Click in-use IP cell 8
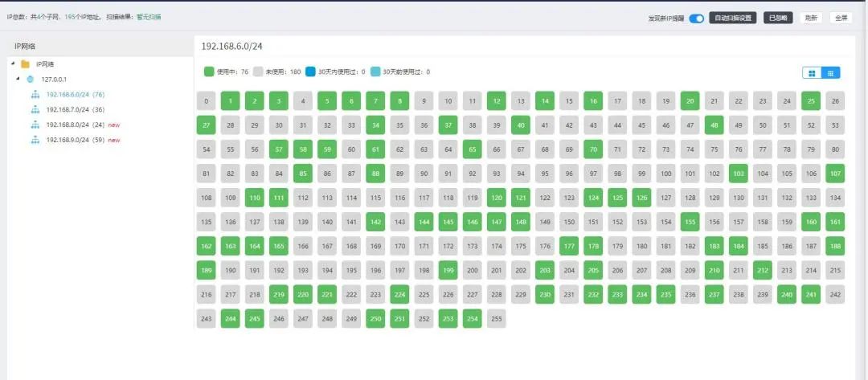Viewport: 868px width, 380px height. (x=399, y=100)
